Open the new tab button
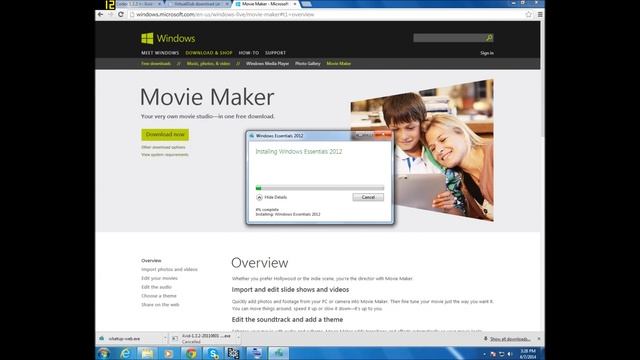640x360 pixels. (306, 4)
